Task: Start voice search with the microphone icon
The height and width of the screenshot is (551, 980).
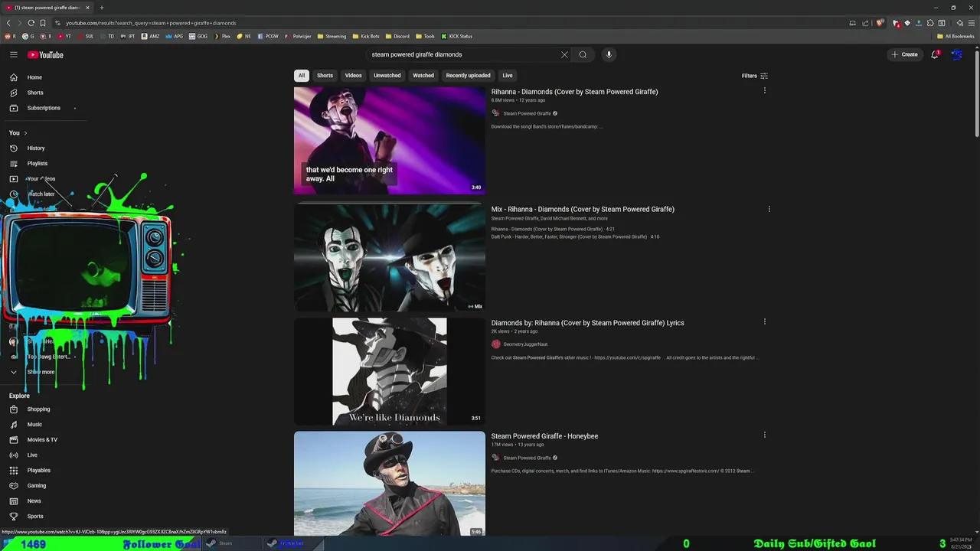Action: 609,54
